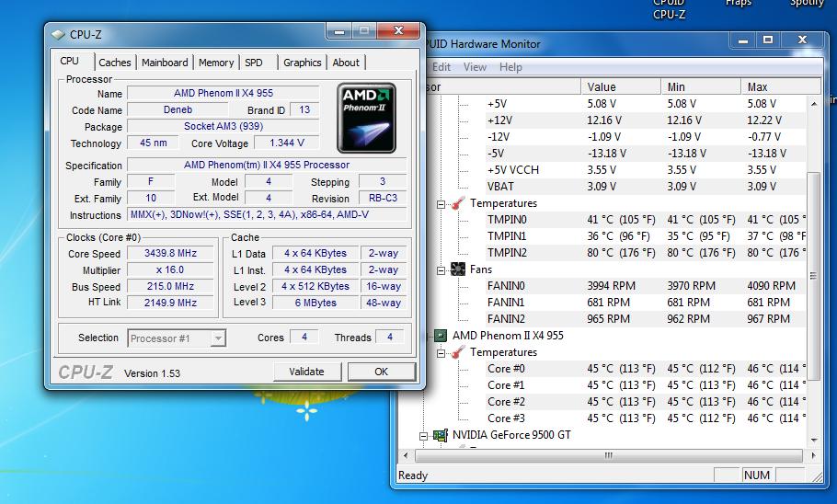Click the Max column header
Viewport: 837px width, 504px height.
(x=780, y=87)
